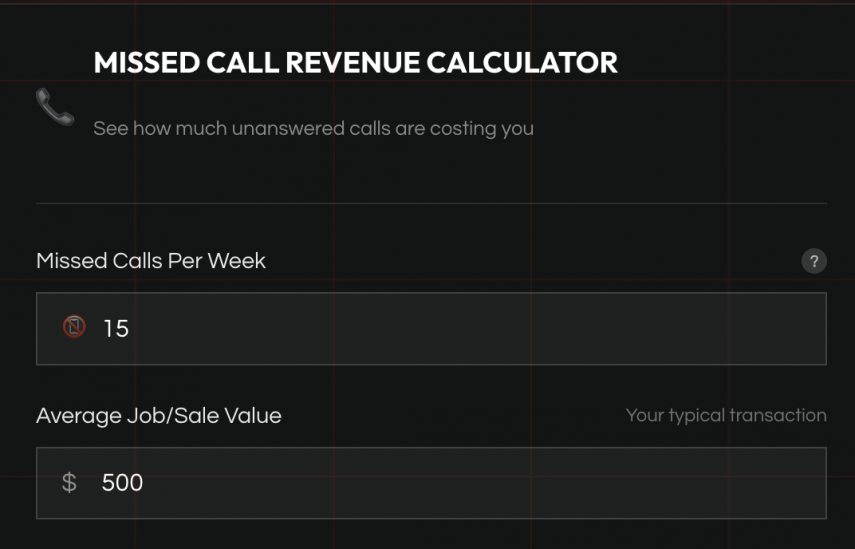Click the red missed-call icon in the first field
The width and height of the screenshot is (855, 549).
coord(74,328)
